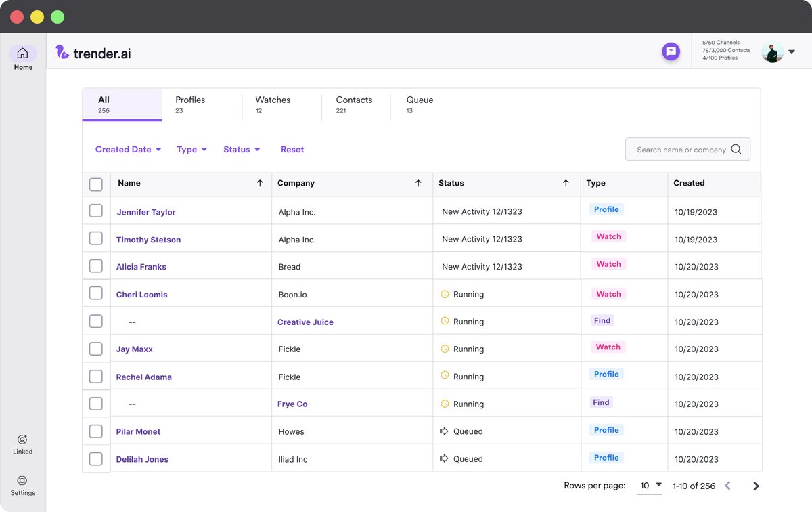Switch to the Watches tab
The height and width of the screenshot is (512, 812).
point(272,104)
